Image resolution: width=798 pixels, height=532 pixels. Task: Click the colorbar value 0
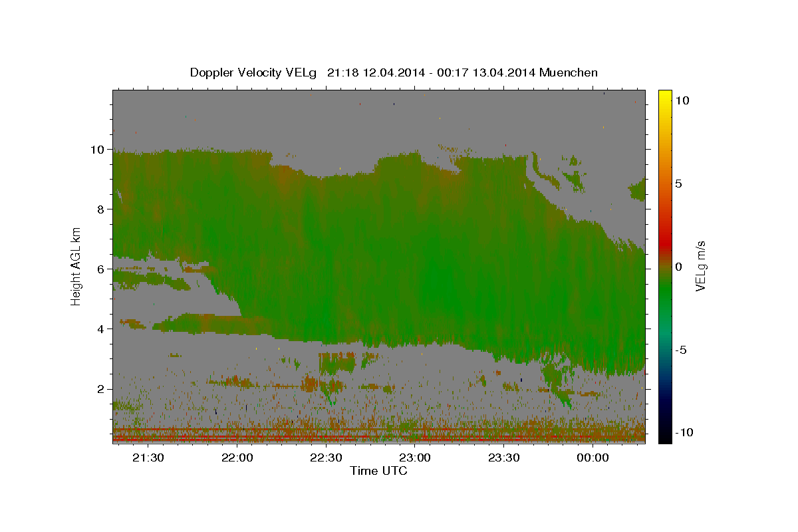(x=678, y=267)
